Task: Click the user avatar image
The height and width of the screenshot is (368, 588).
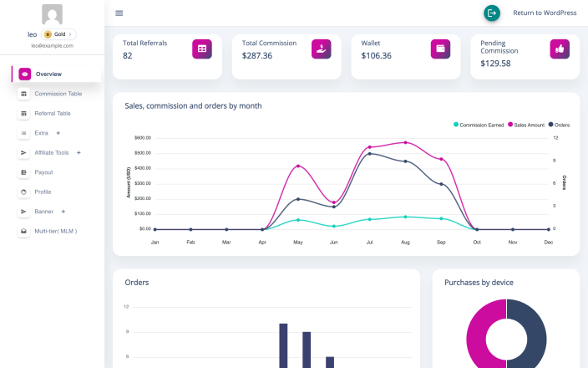Action: click(52, 14)
